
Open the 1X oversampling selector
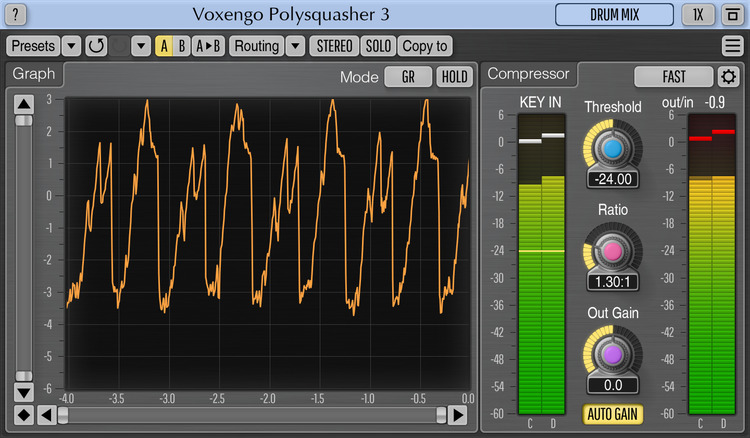coord(698,15)
